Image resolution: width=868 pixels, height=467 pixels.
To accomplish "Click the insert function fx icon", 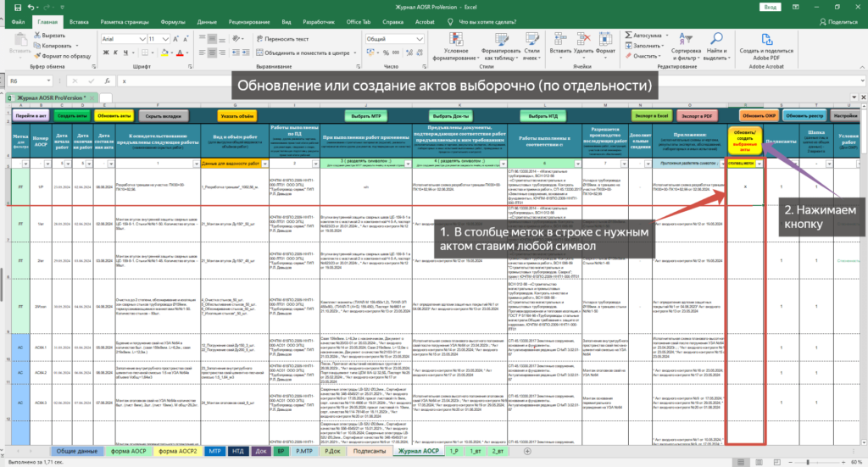I will pyautogui.click(x=108, y=81).
